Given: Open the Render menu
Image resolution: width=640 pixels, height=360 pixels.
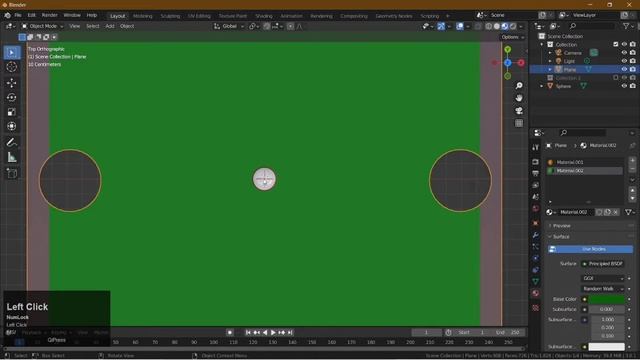Looking at the screenshot, I should pyautogui.click(x=50, y=15).
